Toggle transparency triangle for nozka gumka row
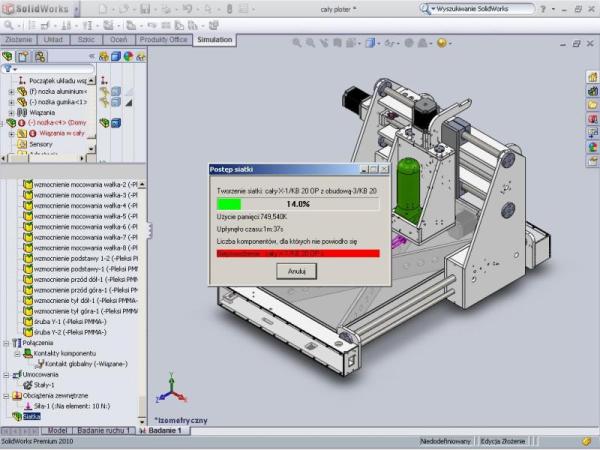This screenshot has width=600, height=450. [x=129, y=102]
